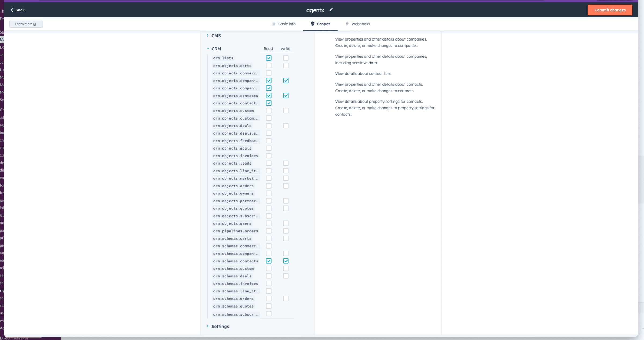Enable Write for crm.lists
The width and height of the screenshot is (644, 340).
click(x=286, y=58)
